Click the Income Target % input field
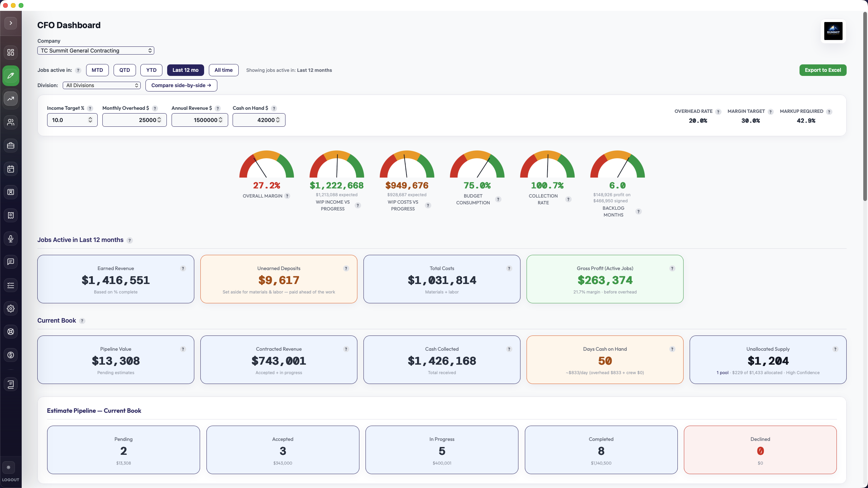The image size is (868, 488). point(72,120)
